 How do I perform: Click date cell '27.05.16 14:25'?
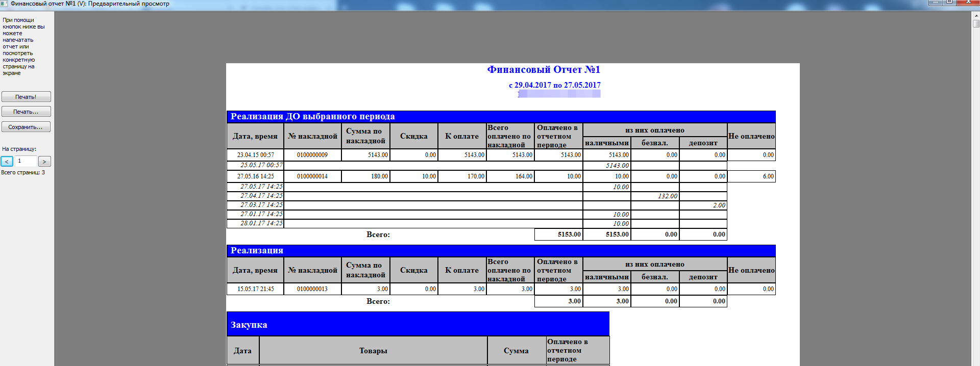tap(255, 176)
